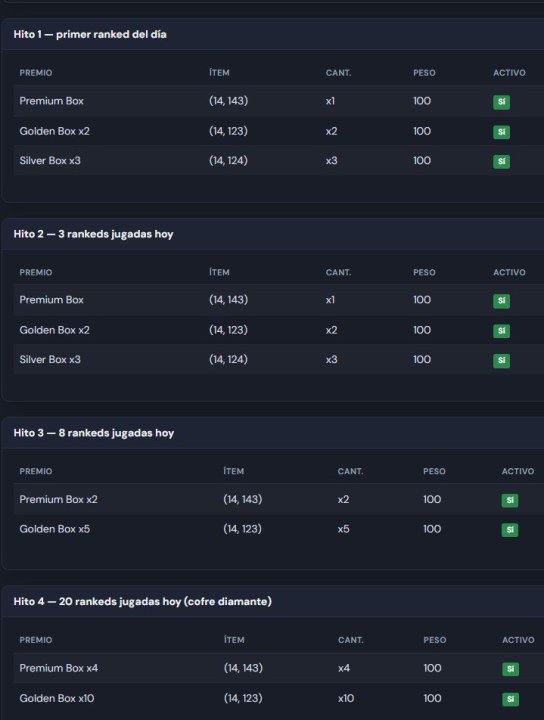The height and width of the screenshot is (720, 544).
Task: Click the ACTIVO column header in Hito 3
Action: pyautogui.click(x=518, y=471)
